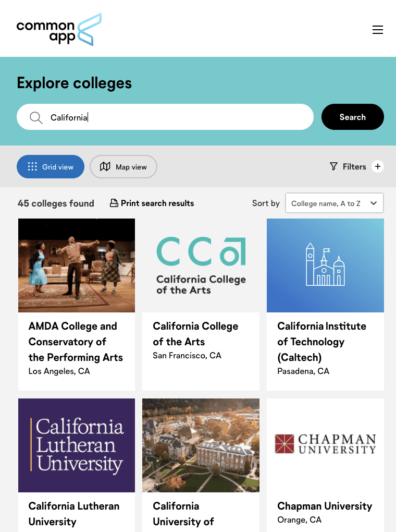
Task: Open the Explore colleges section header
Action: (75, 83)
